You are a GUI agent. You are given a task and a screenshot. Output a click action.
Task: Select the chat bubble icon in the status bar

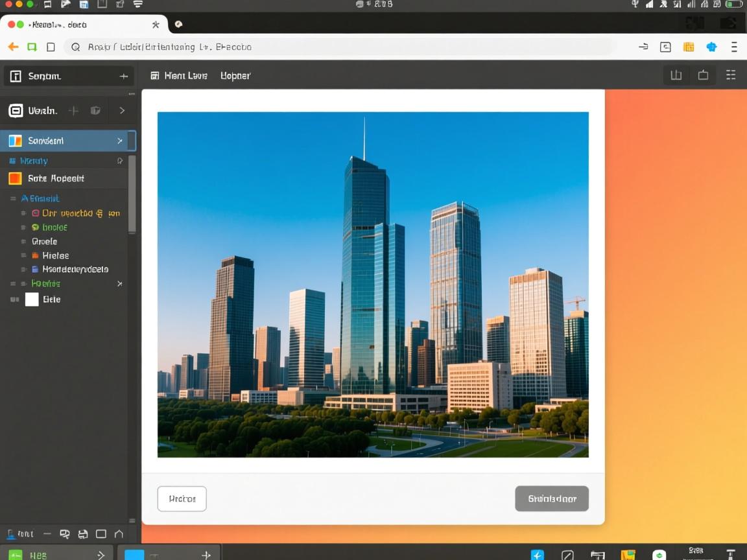[x=64, y=533]
